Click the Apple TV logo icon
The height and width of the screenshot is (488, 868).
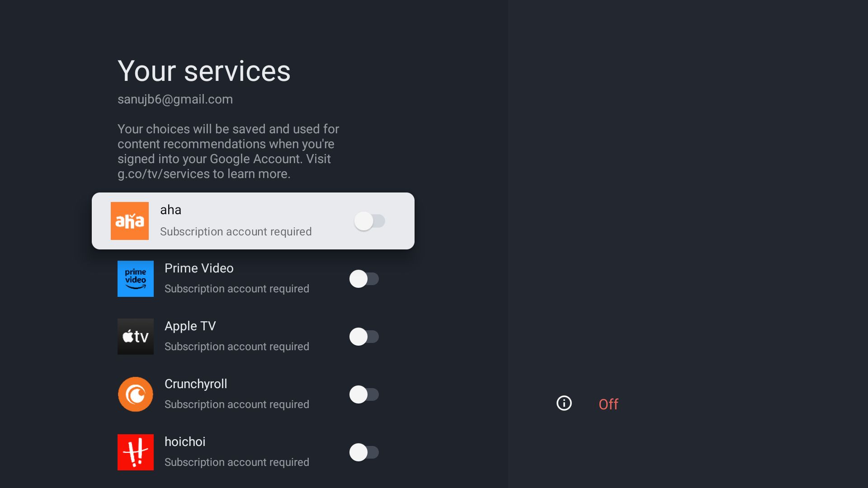[x=136, y=337]
